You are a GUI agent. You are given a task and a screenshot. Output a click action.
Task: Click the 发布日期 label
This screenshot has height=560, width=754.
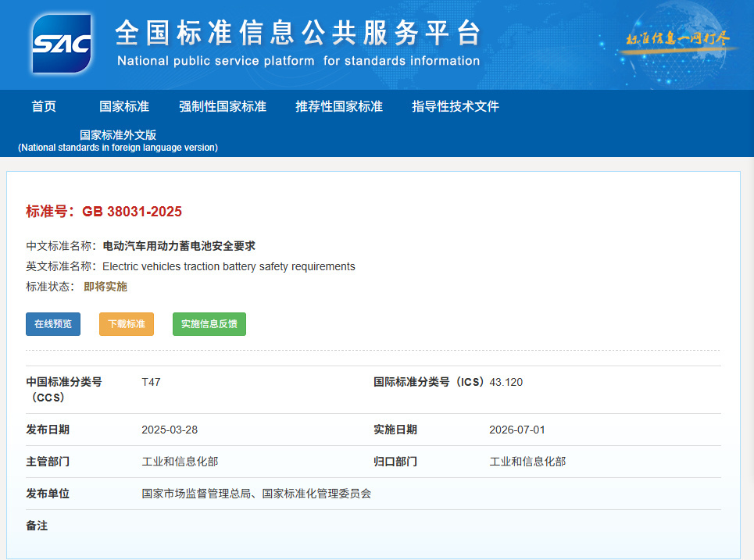(x=48, y=430)
